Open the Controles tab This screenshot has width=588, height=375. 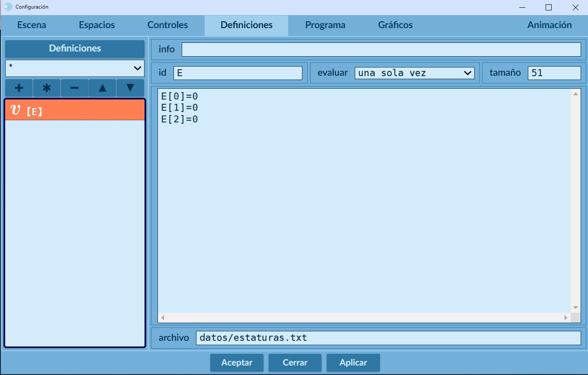(x=168, y=25)
